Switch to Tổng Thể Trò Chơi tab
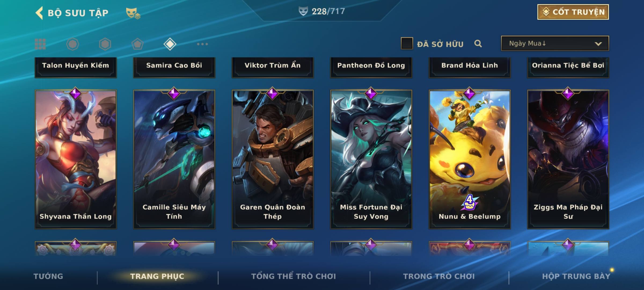This screenshot has width=644, height=290. click(x=294, y=276)
